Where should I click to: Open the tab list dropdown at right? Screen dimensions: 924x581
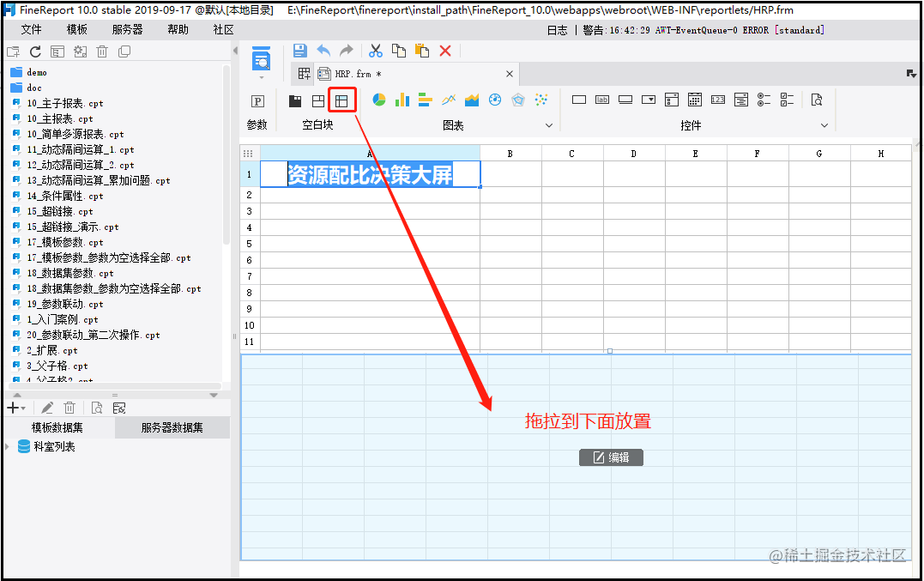[912, 74]
